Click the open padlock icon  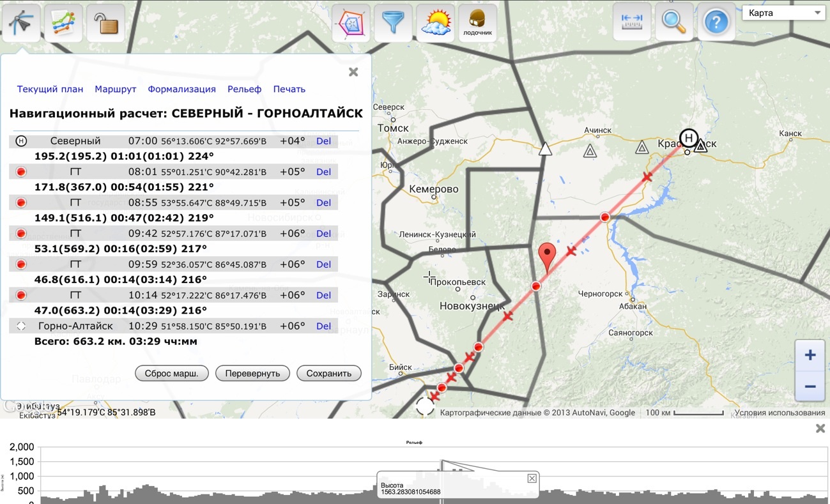point(105,22)
